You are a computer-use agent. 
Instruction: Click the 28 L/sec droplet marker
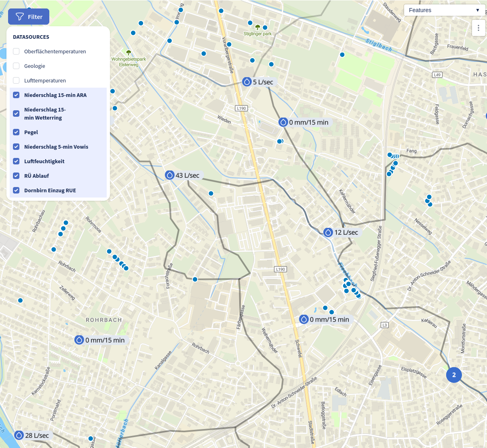click(19, 435)
